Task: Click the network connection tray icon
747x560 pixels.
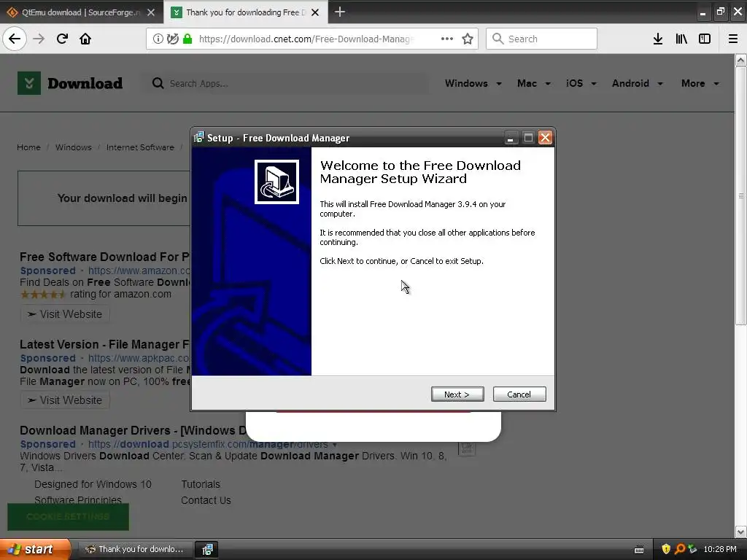Action: 693,549
